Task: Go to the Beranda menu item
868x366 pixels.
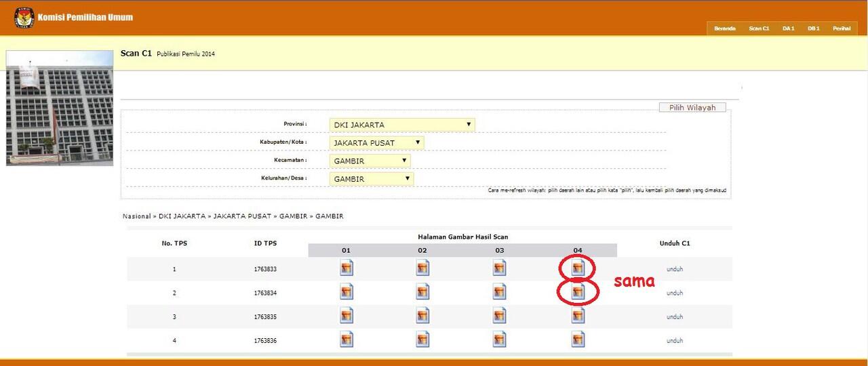Action: 724,28
